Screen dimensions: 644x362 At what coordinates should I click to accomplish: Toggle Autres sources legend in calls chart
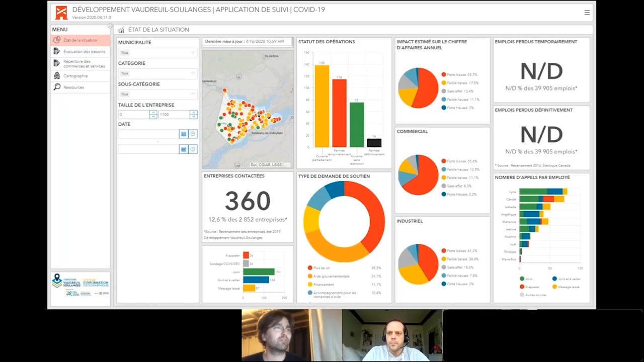[x=533, y=295]
